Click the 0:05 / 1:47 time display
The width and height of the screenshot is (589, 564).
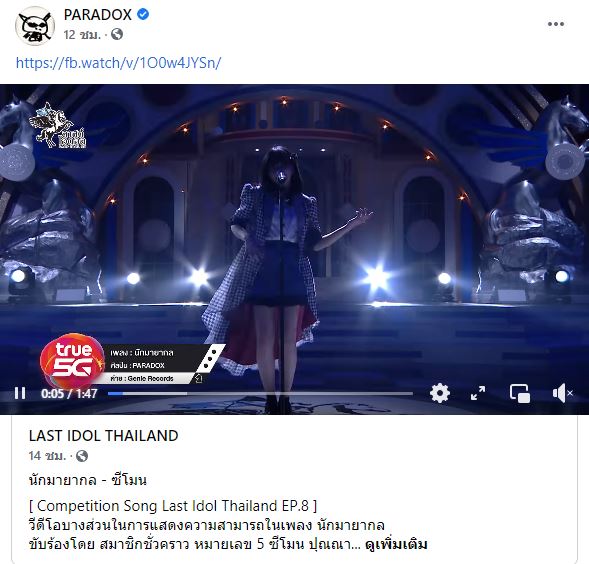pyautogui.click(x=69, y=393)
